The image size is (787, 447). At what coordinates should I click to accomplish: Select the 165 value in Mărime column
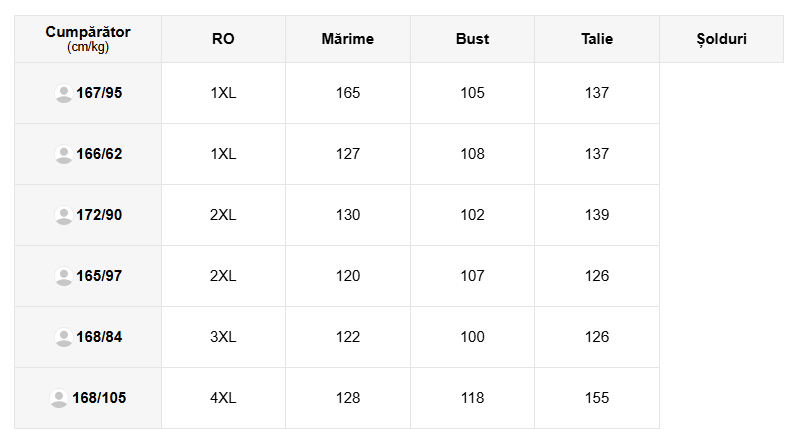tap(348, 93)
